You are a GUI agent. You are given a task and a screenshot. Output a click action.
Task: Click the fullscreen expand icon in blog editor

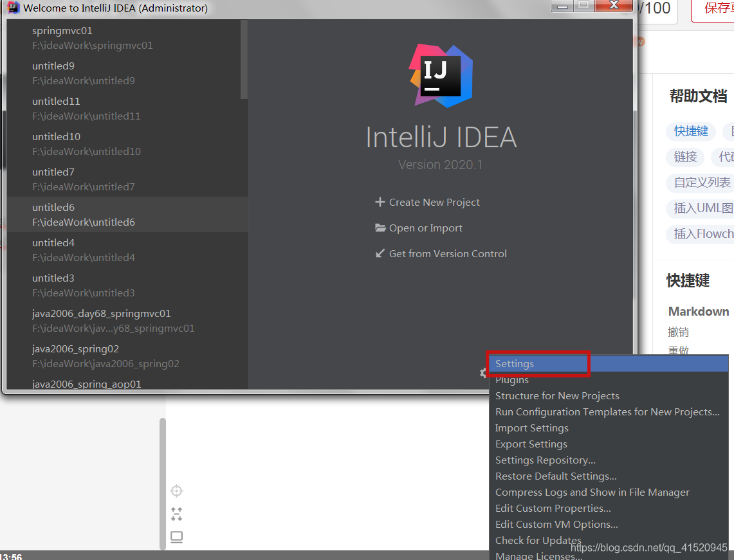coord(176,514)
